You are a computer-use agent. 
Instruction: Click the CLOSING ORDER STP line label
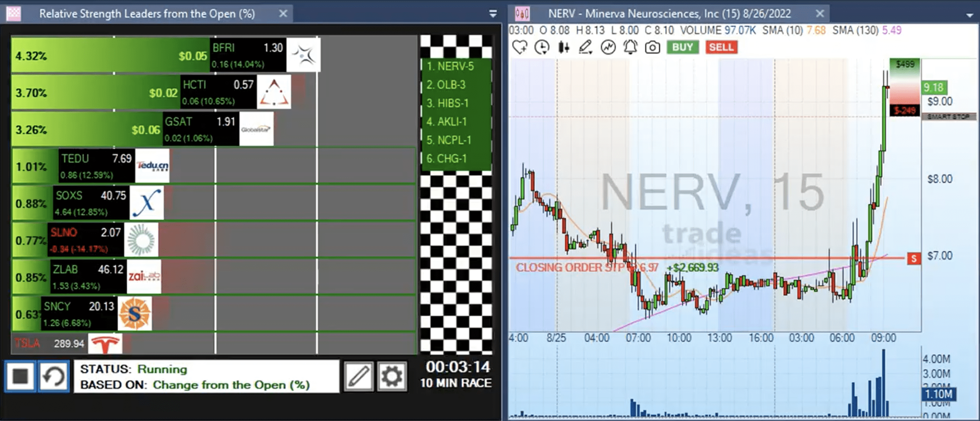click(x=587, y=268)
